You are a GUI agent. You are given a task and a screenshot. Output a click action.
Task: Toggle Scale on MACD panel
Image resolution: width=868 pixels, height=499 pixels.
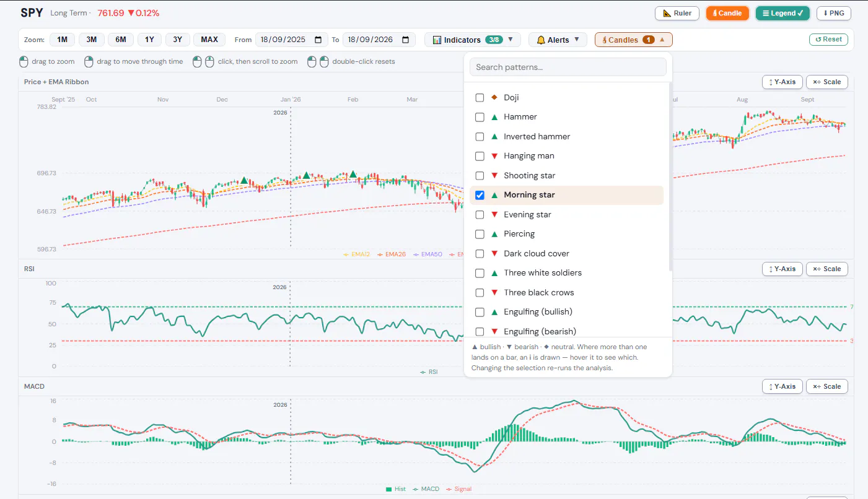tap(827, 386)
